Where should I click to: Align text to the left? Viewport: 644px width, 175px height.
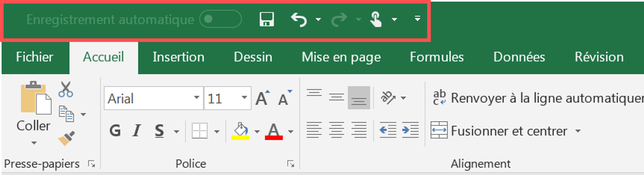[314, 130]
